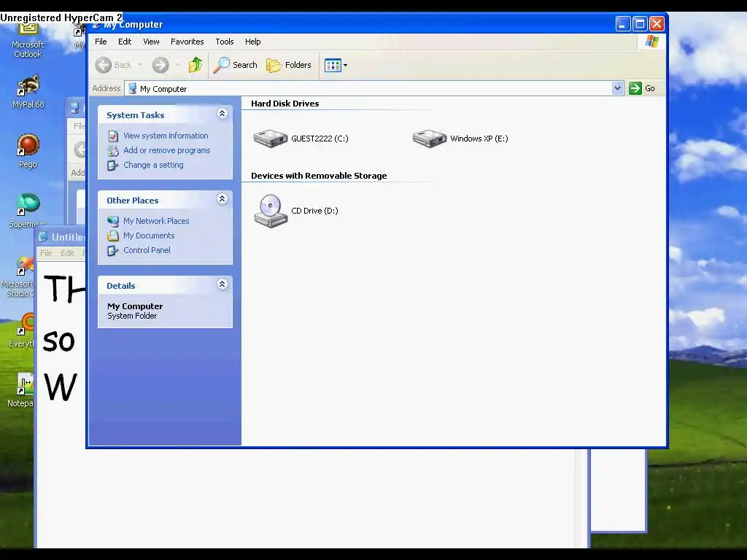This screenshot has width=747, height=560.
Task: Toggle the Folders pane
Action: [289, 65]
